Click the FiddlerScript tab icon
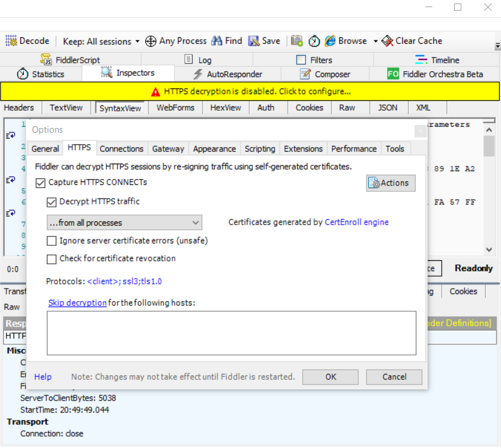The image size is (501, 448). (46, 59)
